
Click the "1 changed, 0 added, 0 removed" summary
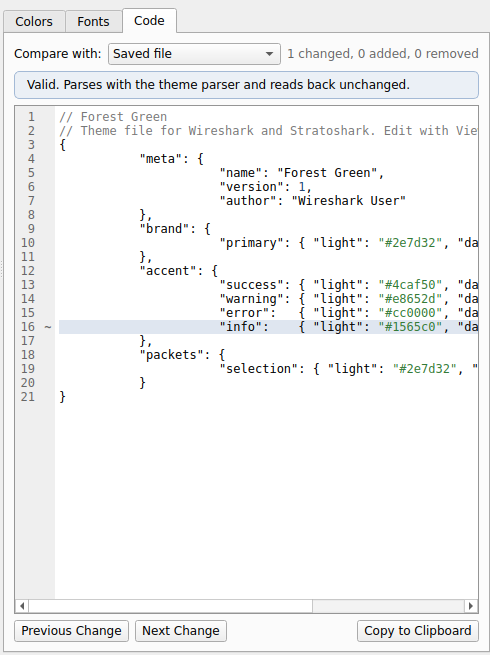tap(383, 54)
